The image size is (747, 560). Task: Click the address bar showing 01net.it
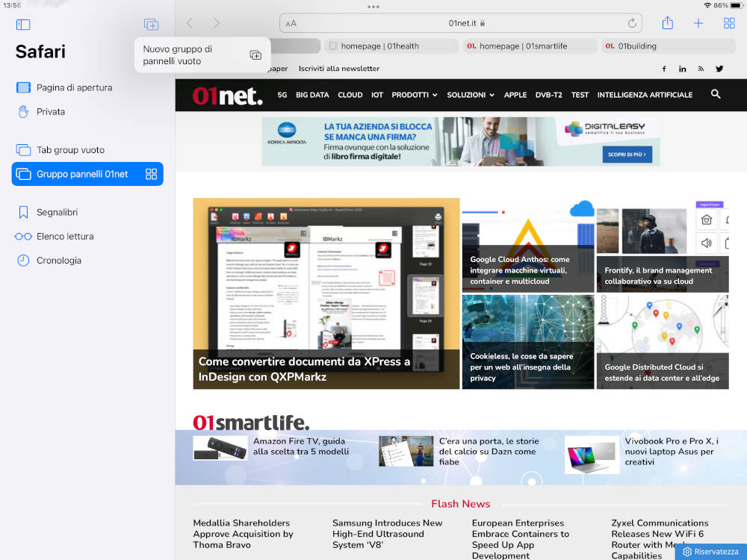point(461,23)
